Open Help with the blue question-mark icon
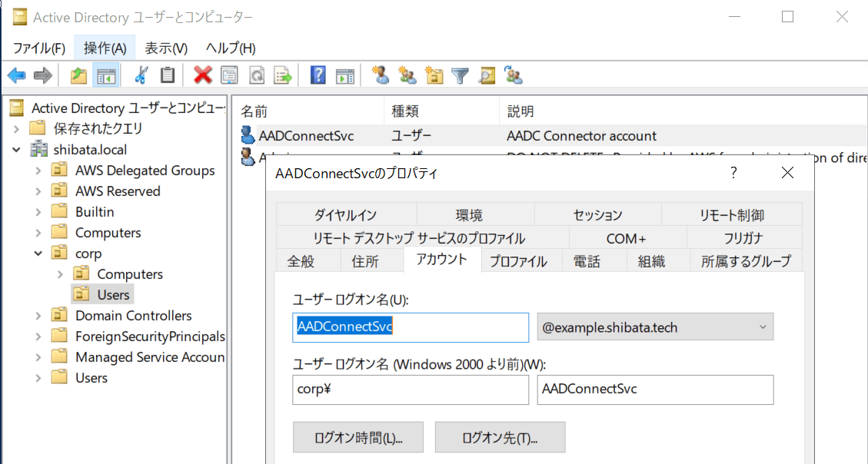Viewport: 868px width, 464px height. coord(318,75)
